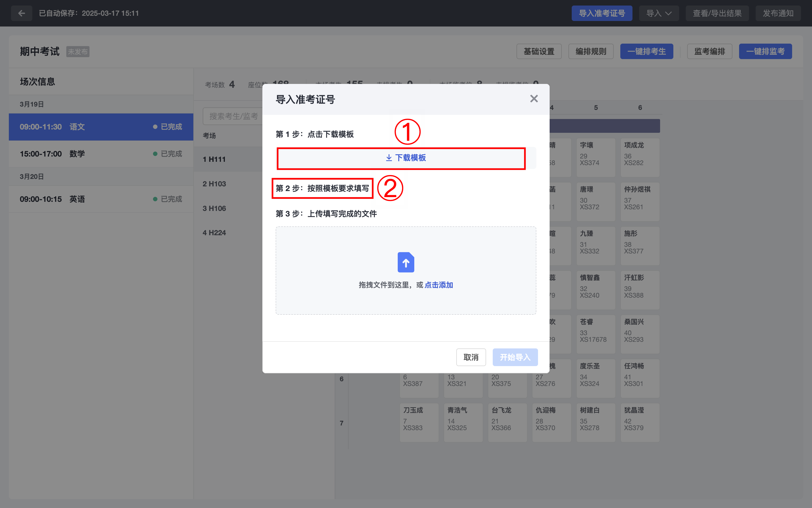Click seat card 树建白 XS278

(x=595, y=423)
